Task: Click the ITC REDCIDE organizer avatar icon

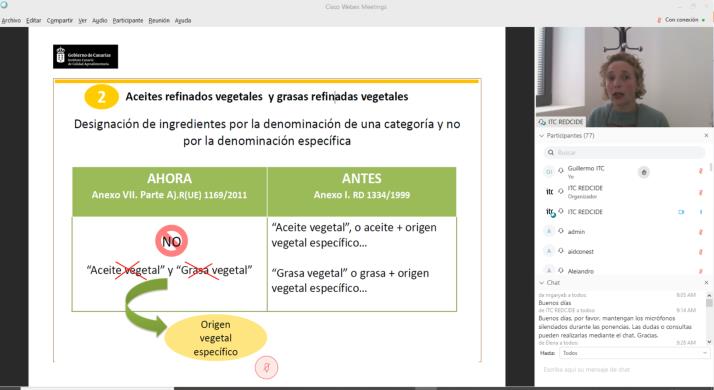Action: [549, 192]
